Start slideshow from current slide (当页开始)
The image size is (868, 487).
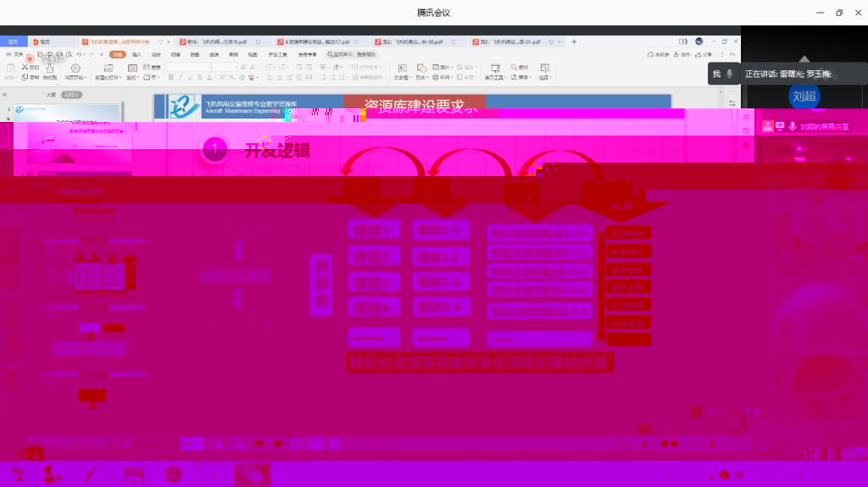coord(75,71)
